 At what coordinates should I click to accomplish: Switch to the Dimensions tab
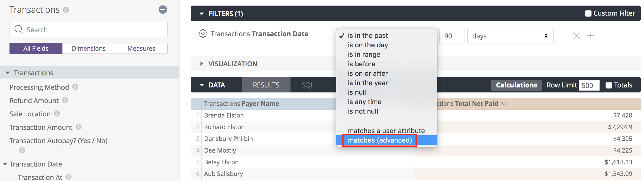[89, 48]
